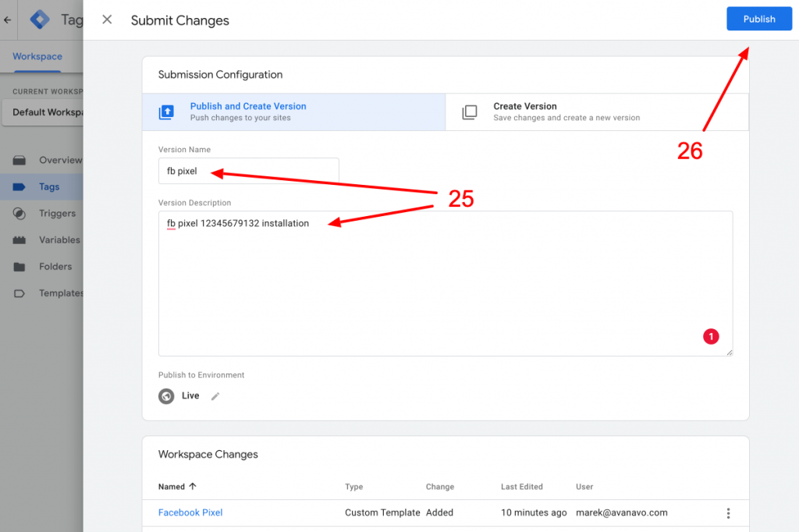Open the Default Workspace selector
The height and width of the screenshot is (532, 799).
(x=44, y=112)
